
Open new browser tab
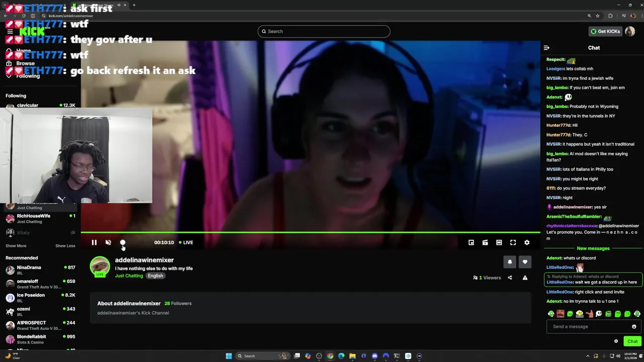134,5
